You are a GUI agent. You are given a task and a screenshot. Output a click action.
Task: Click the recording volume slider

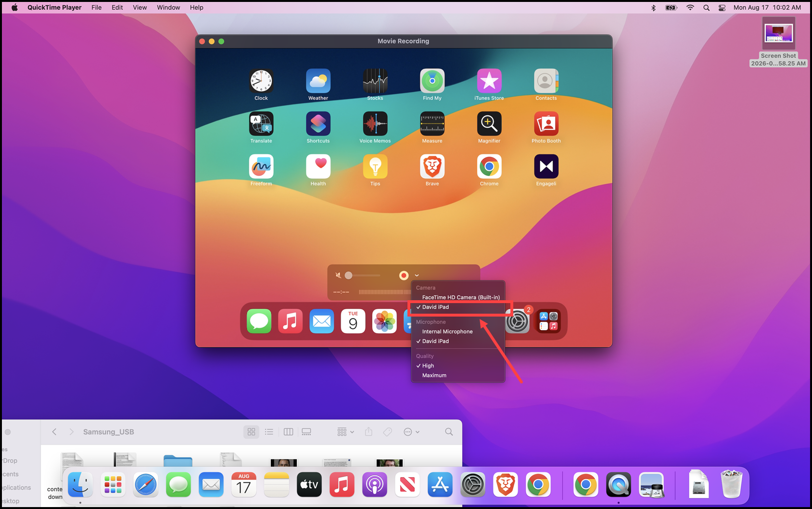point(364,275)
